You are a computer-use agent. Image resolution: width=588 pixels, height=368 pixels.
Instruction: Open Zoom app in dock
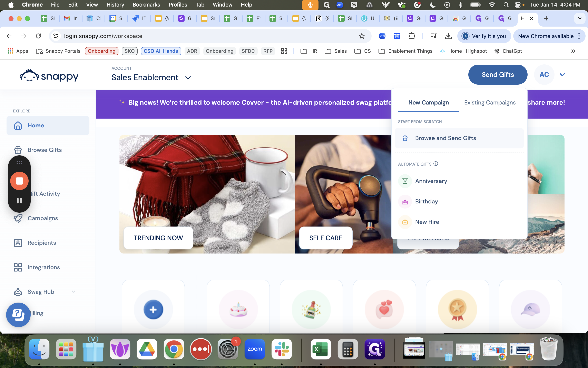click(255, 349)
